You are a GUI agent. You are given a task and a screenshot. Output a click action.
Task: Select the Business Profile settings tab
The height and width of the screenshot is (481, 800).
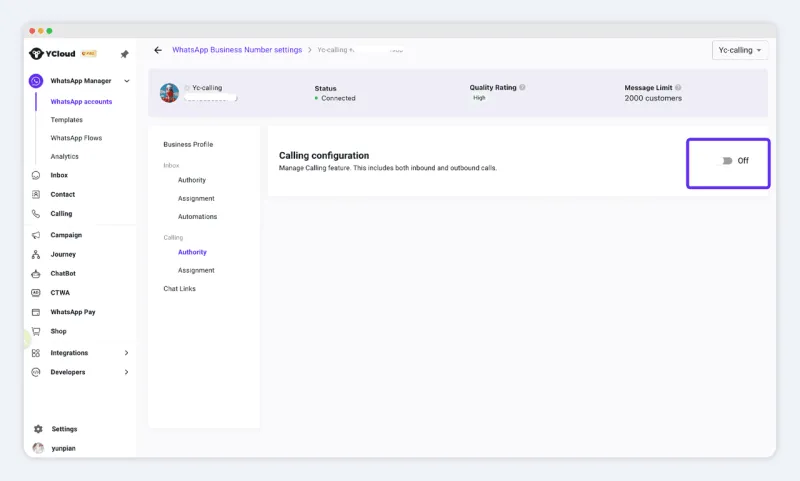click(x=188, y=144)
